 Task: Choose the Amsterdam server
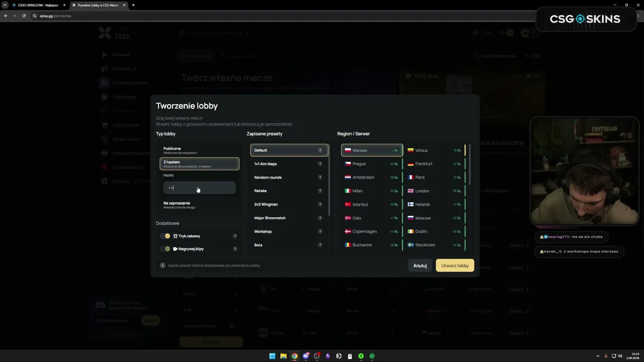[x=372, y=177]
